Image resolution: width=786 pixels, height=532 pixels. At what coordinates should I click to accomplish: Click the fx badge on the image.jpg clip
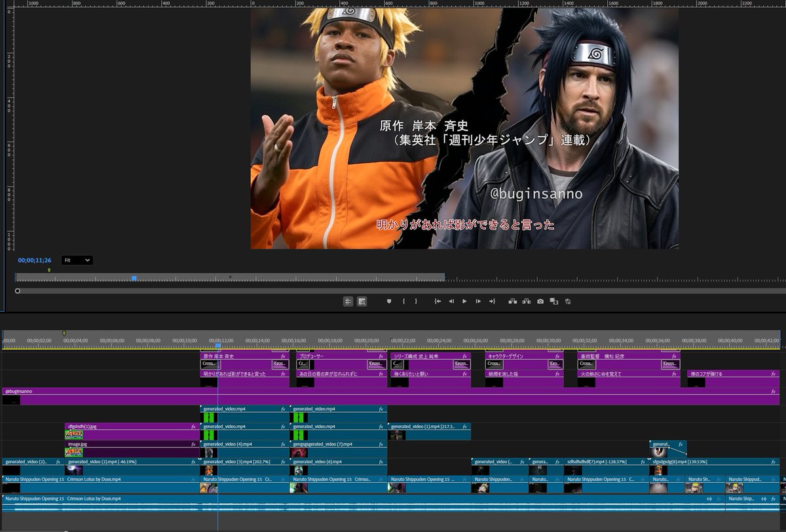click(x=193, y=444)
